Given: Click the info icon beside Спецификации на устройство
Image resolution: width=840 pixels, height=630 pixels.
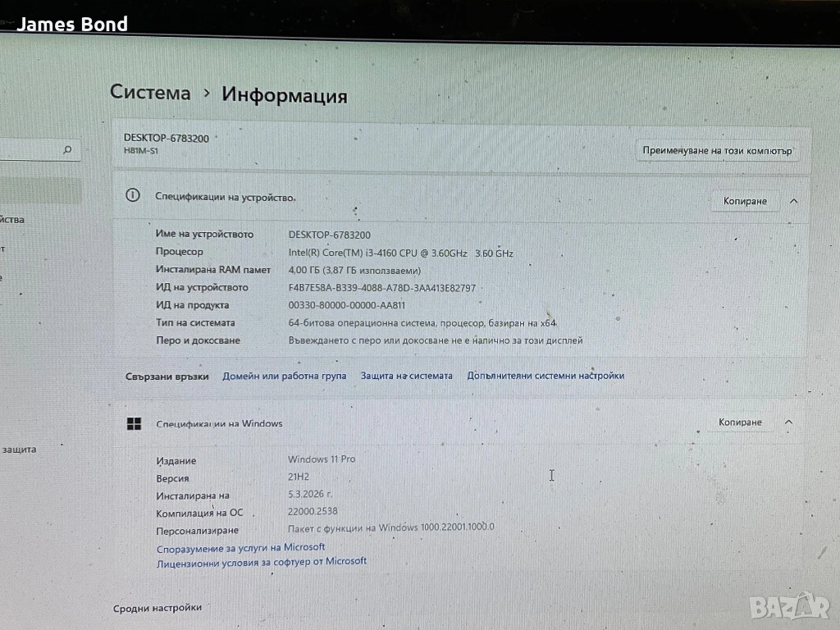Looking at the screenshot, I should click(132, 195).
